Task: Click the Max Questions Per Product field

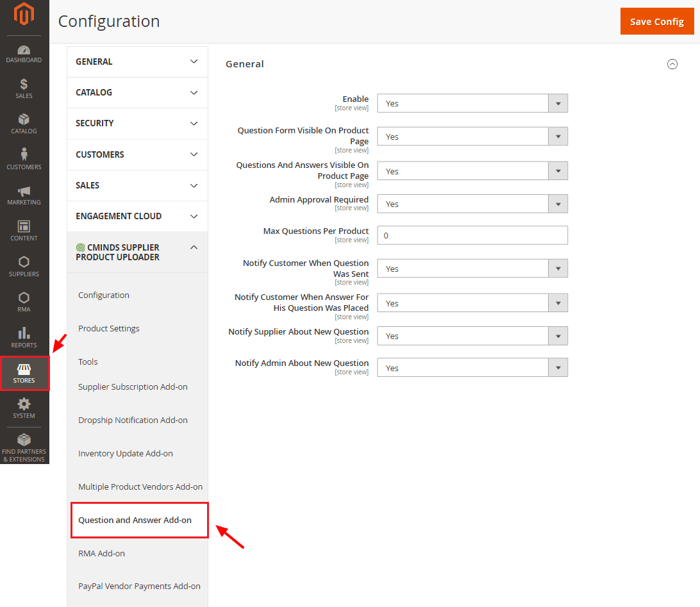Action: (472, 235)
